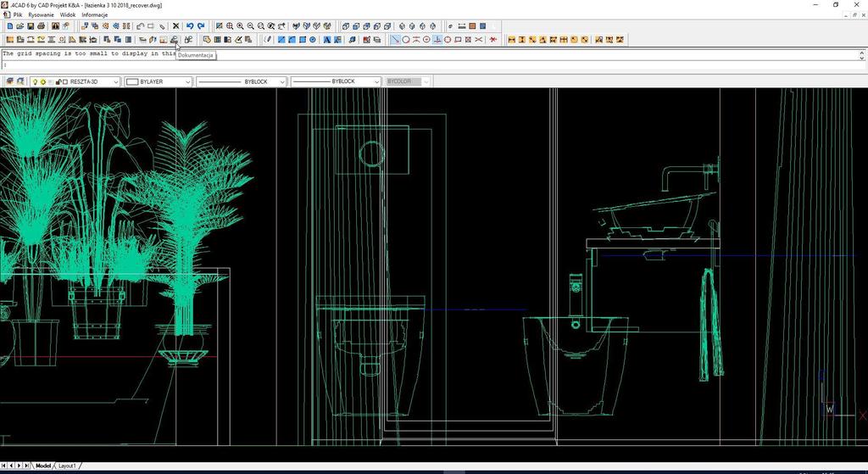Go to last layout tab arrow
The width and height of the screenshot is (868, 474).
tap(26, 466)
